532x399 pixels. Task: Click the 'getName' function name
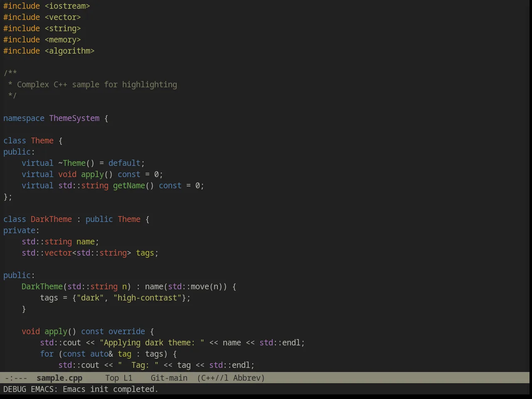coord(129,185)
